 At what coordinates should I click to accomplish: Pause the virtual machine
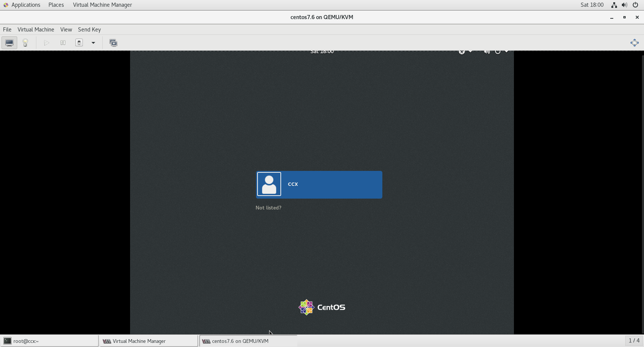(63, 43)
